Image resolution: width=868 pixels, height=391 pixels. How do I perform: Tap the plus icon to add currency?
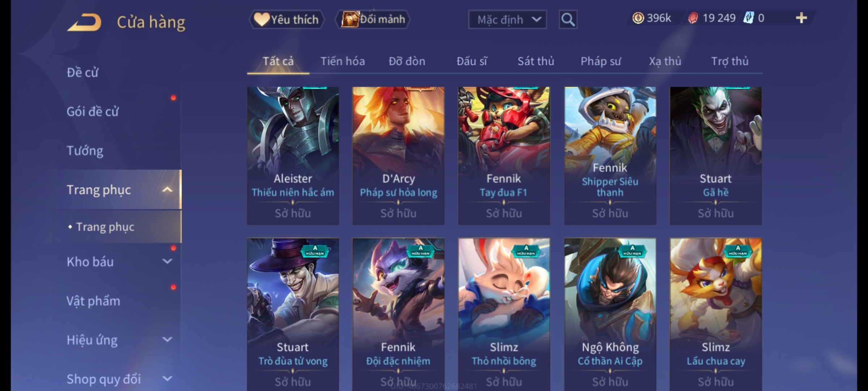coord(801,18)
